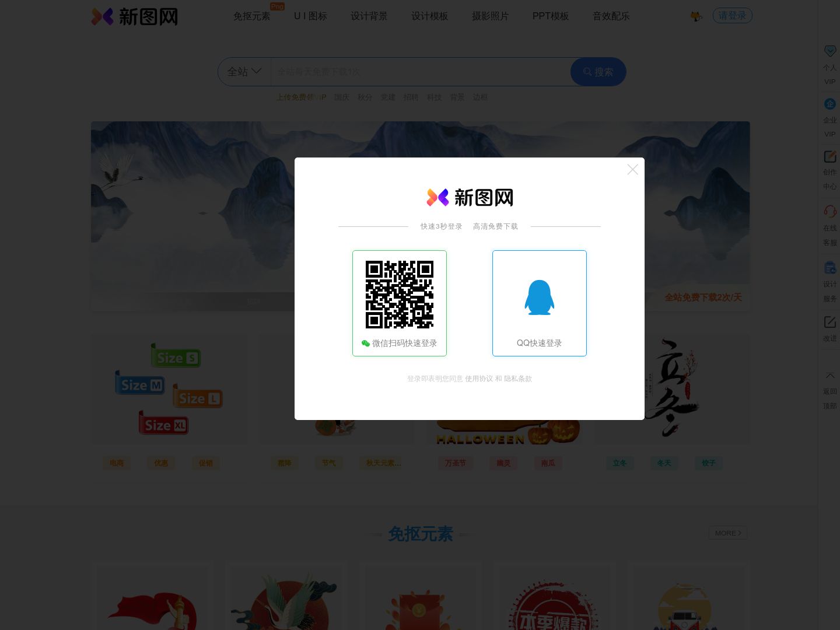Open the van illustration thumbnail
This screenshot has height=630, width=840.
689,596
